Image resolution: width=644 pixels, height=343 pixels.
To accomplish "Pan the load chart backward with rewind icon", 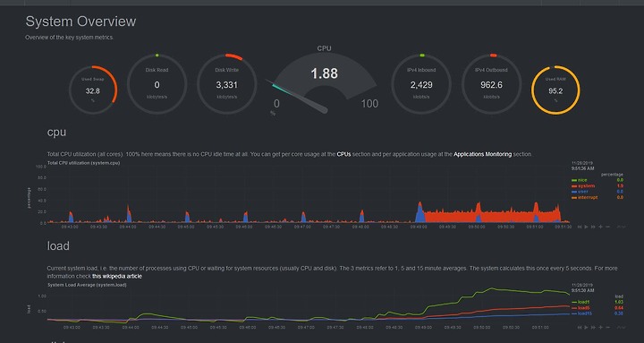I will [580, 328].
